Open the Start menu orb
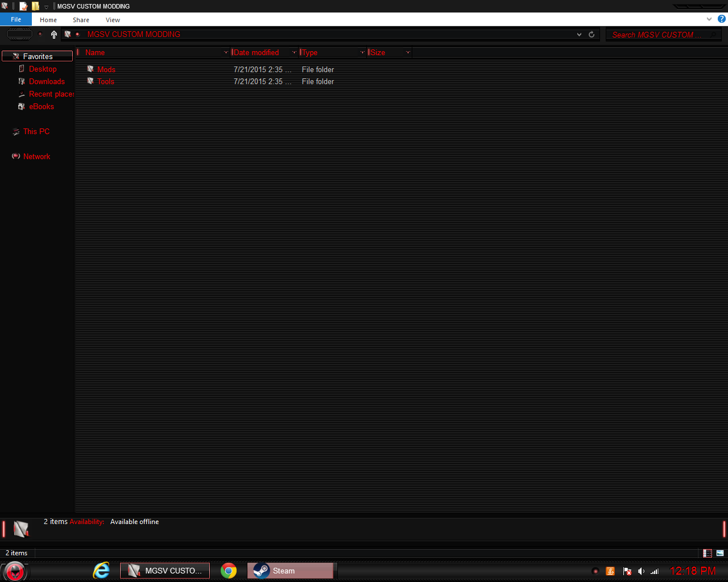Screen dimensions: 728x582 click(x=15, y=571)
